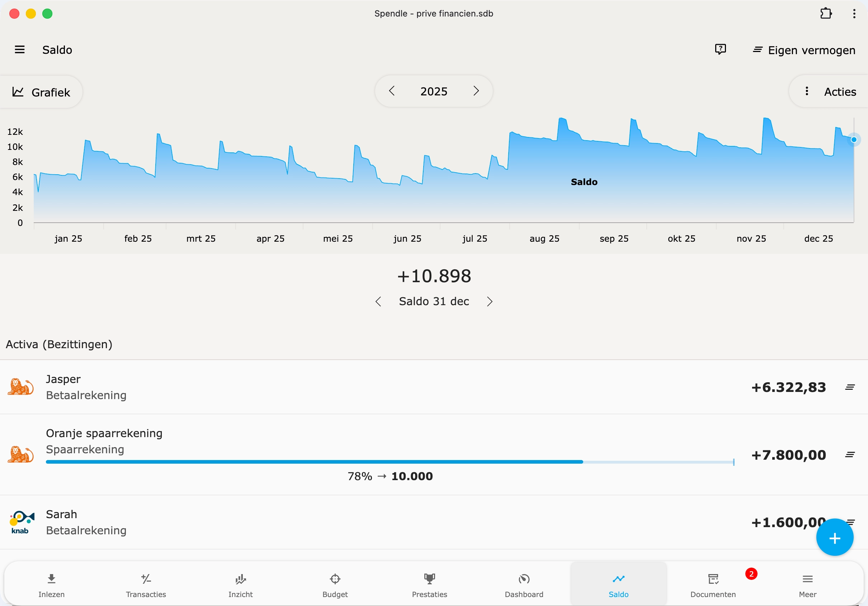Click the blue chart endpoint marker
The image size is (868, 606).
point(854,140)
